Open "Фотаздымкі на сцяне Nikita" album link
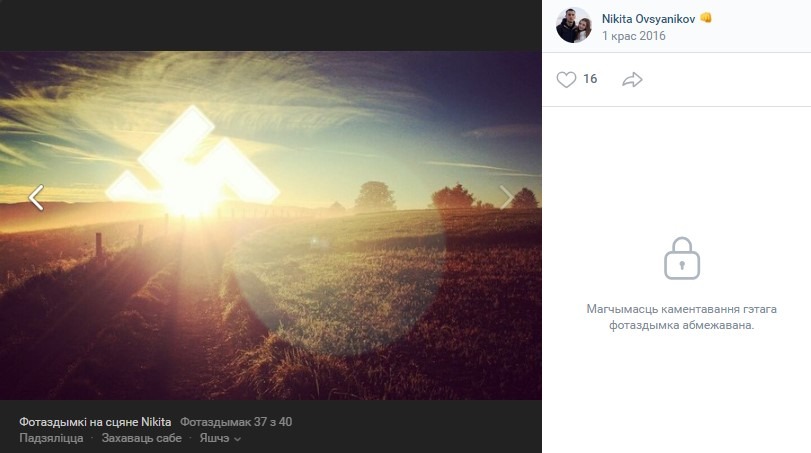The height and width of the screenshot is (453, 811). (x=95, y=421)
